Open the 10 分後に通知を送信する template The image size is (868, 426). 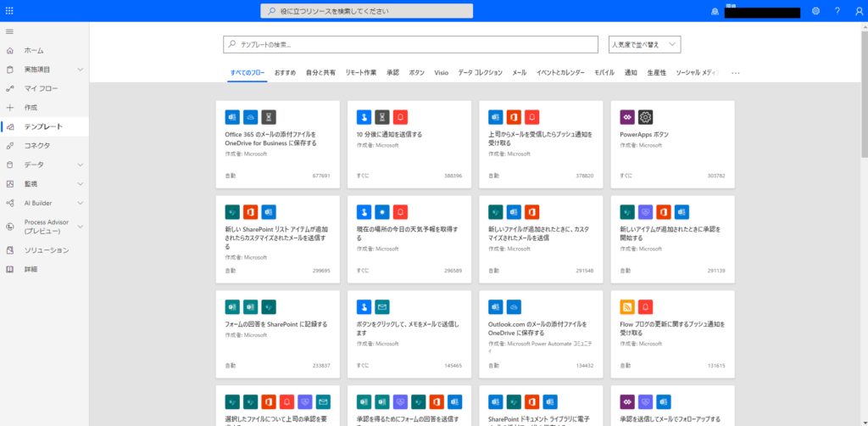tap(409, 144)
